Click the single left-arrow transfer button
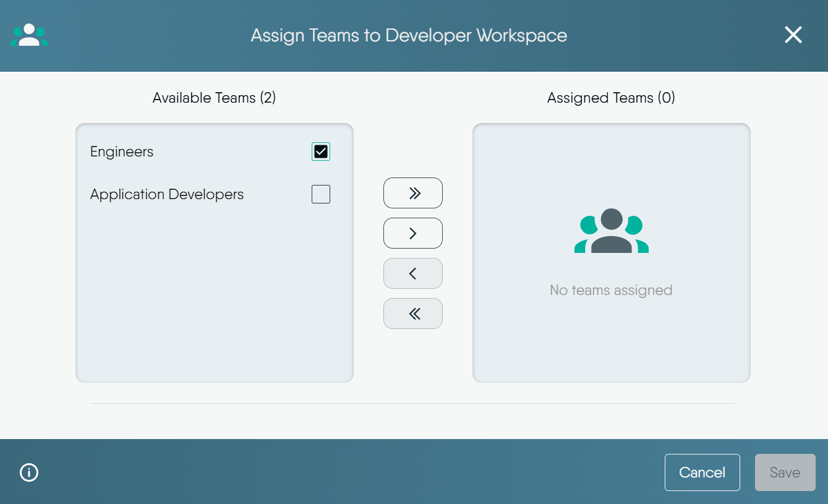 coord(412,273)
